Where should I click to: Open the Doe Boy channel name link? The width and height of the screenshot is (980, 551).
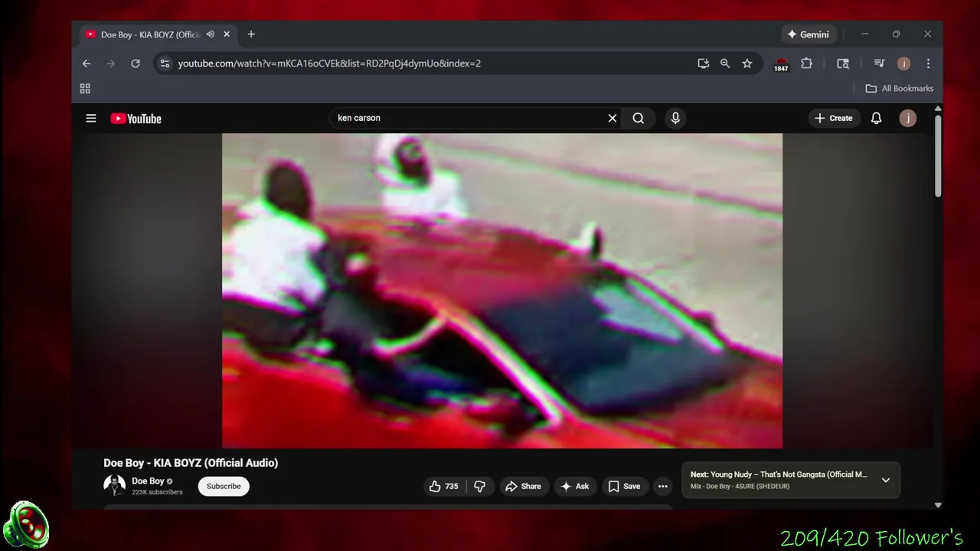(x=148, y=481)
